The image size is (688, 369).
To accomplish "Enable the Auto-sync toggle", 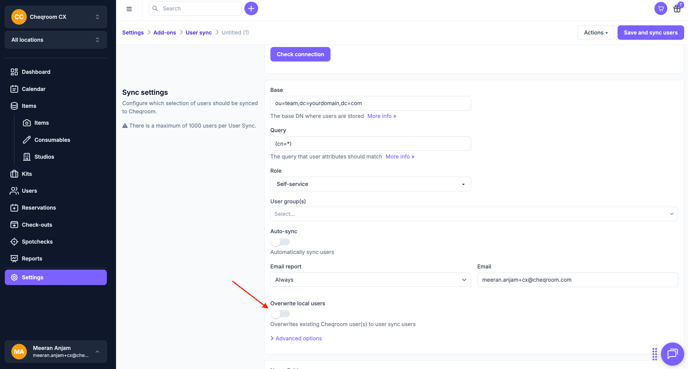I will coord(280,242).
